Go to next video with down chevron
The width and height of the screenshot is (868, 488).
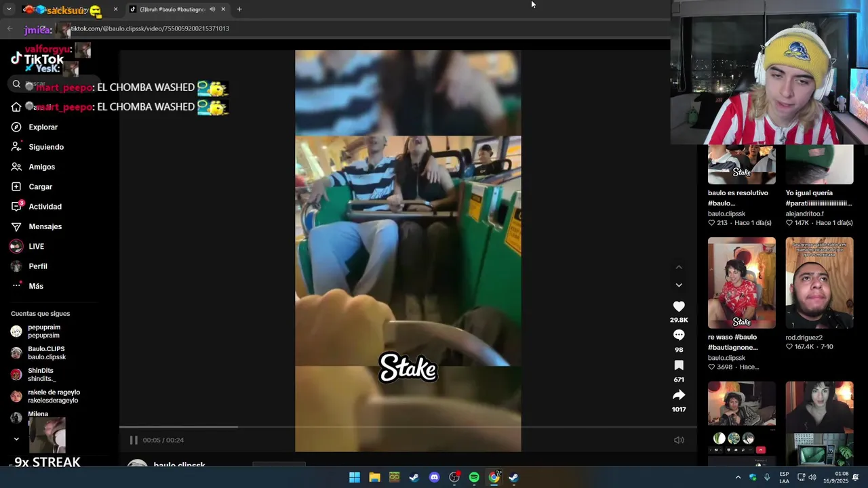(679, 285)
